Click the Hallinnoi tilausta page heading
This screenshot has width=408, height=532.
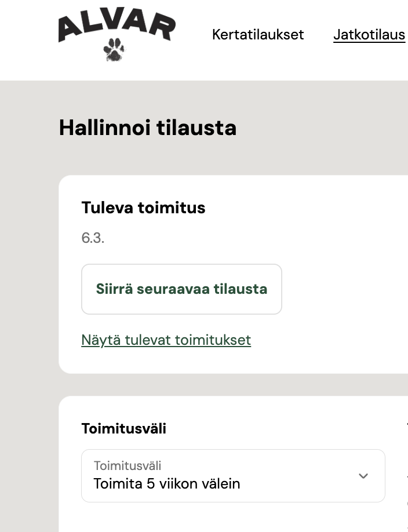[x=148, y=127]
